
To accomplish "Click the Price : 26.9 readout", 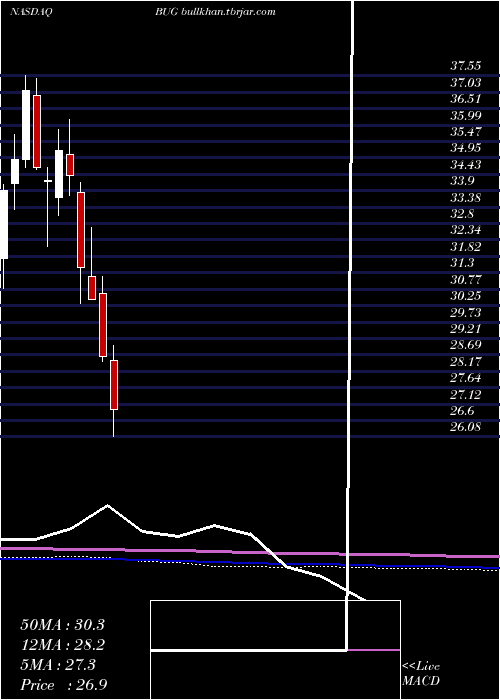I will [x=62, y=685].
